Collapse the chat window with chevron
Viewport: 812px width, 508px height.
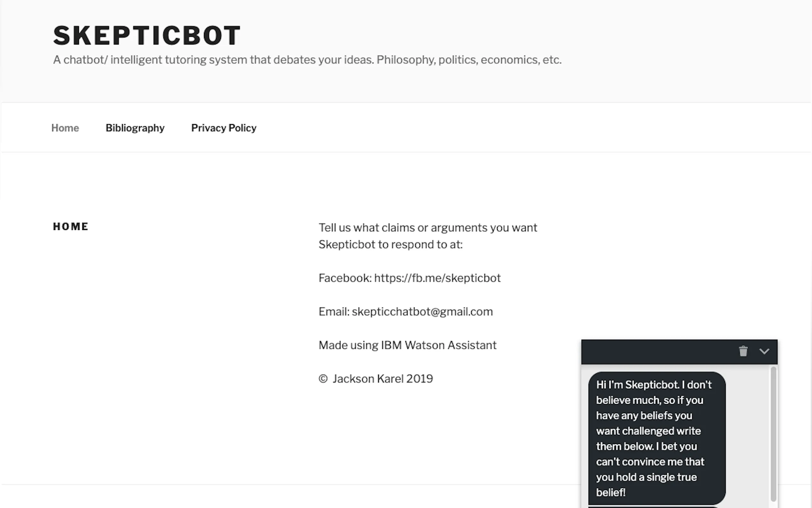tap(764, 352)
